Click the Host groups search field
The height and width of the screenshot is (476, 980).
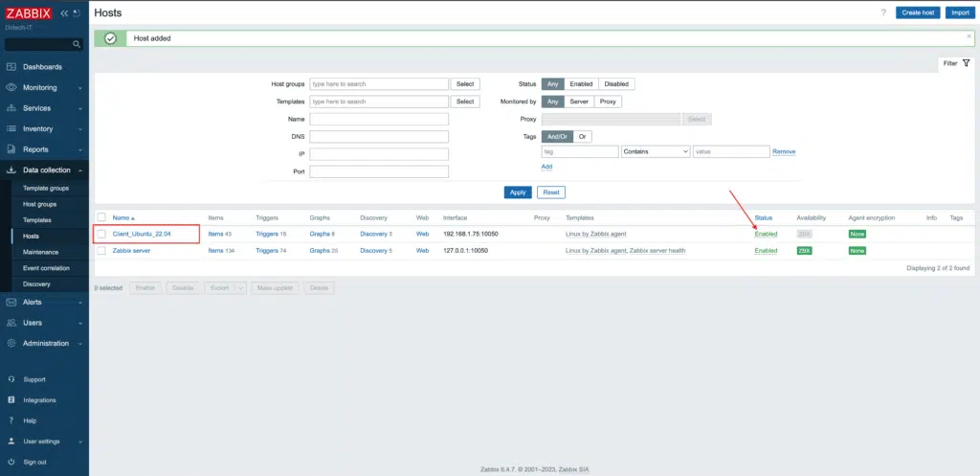[379, 84]
